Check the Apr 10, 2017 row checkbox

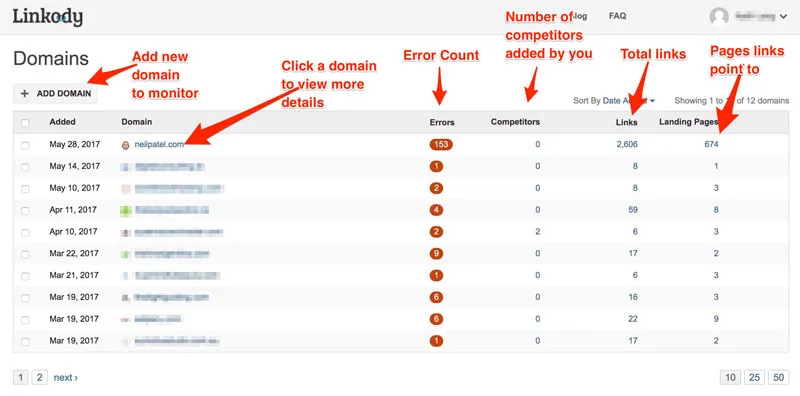click(x=25, y=232)
